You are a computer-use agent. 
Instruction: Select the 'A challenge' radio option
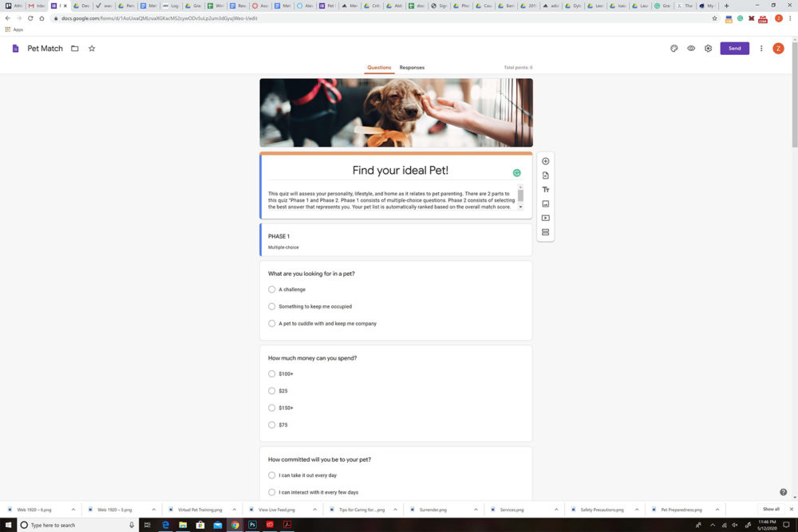click(x=272, y=290)
